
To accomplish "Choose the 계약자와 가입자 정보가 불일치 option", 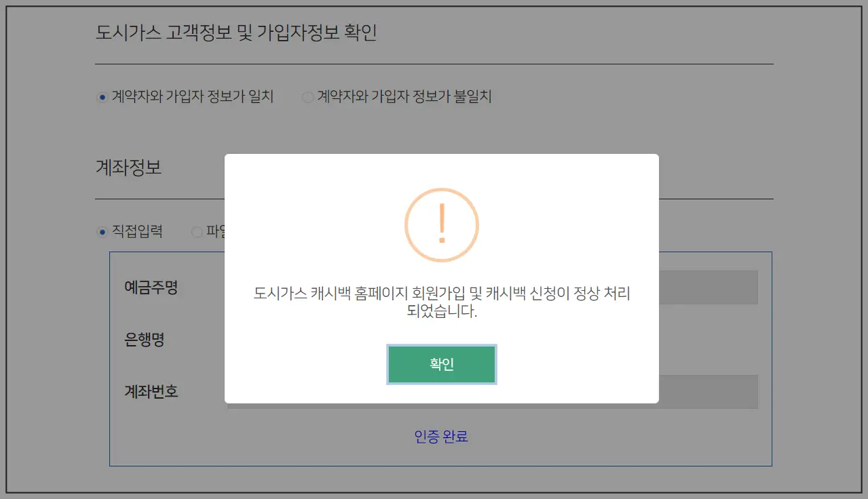I will (x=307, y=97).
